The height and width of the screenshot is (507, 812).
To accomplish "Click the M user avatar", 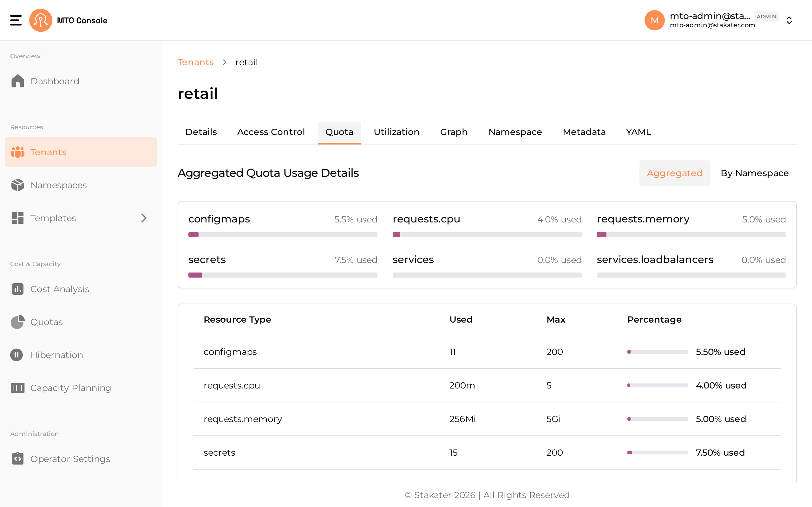I will 654,20.
